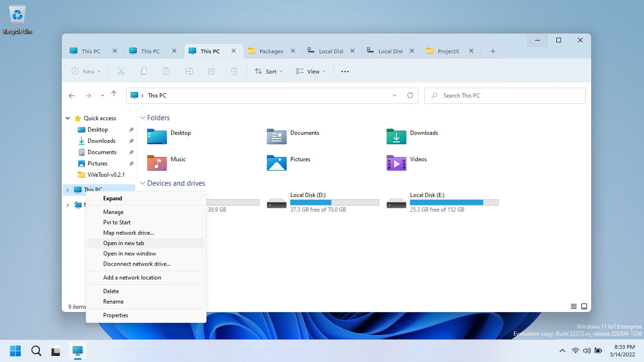Click the Cut scissors icon in toolbar
The image size is (644, 362).
(121, 71)
